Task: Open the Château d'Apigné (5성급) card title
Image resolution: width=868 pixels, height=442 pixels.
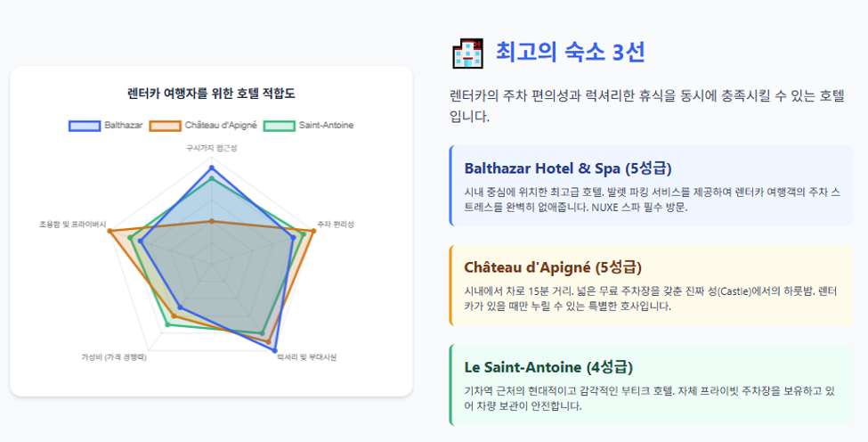Action: [x=553, y=267]
